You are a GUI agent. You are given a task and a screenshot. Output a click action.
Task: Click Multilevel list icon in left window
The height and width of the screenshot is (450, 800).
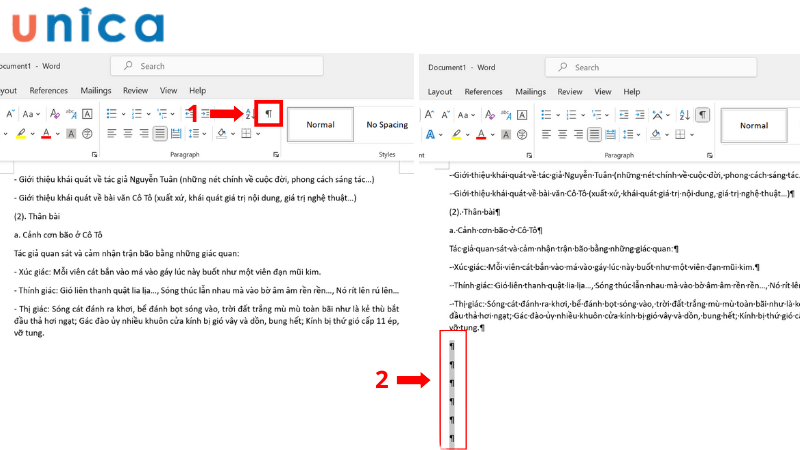[162, 113]
